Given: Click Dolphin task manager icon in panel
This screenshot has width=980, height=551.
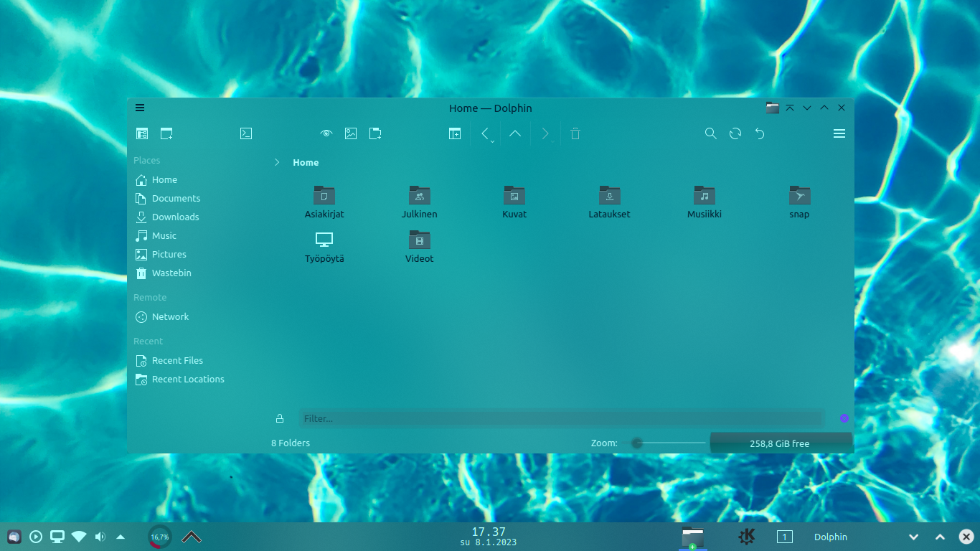Looking at the screenshot, I should 693,537.
